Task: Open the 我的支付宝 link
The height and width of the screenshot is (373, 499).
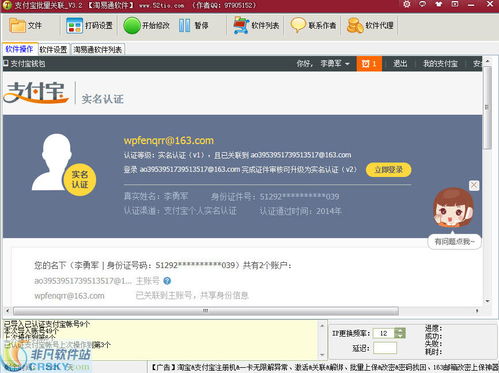Action: tap(440, 64)
